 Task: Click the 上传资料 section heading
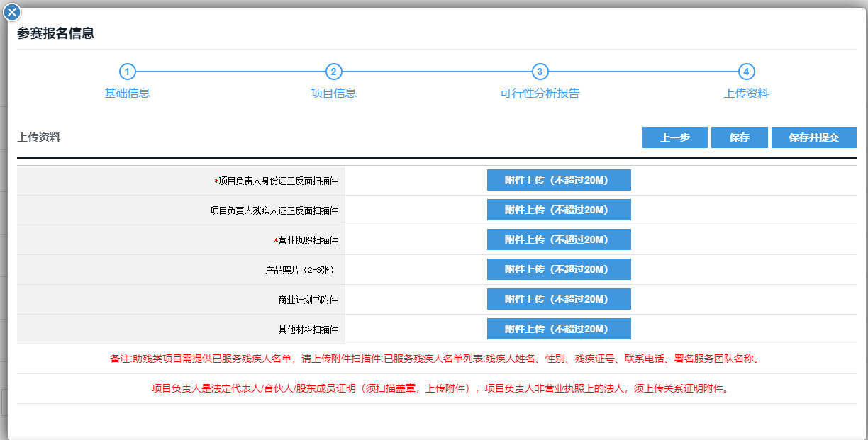pos(39,137)
